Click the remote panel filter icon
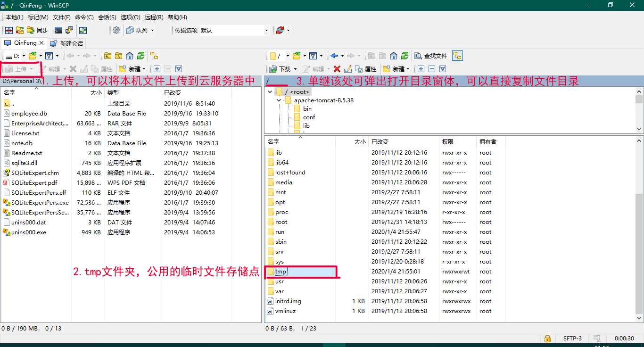 [x=313, y=56]
